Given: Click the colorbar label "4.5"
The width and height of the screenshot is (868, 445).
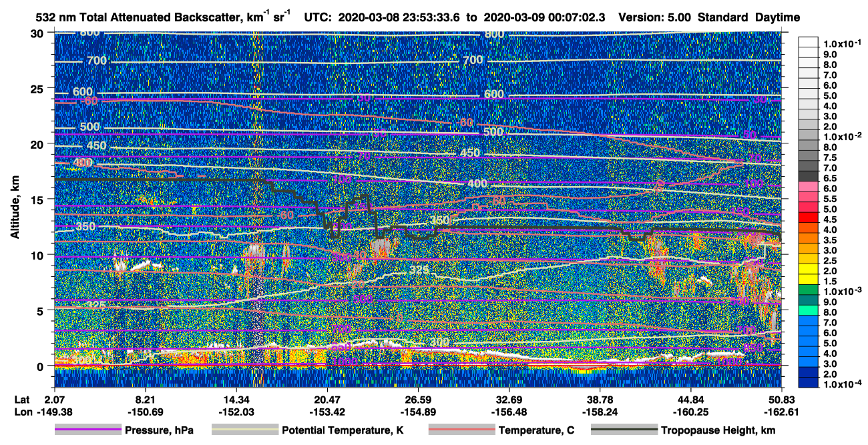Looking at the screenshot, I should (830, 219).
